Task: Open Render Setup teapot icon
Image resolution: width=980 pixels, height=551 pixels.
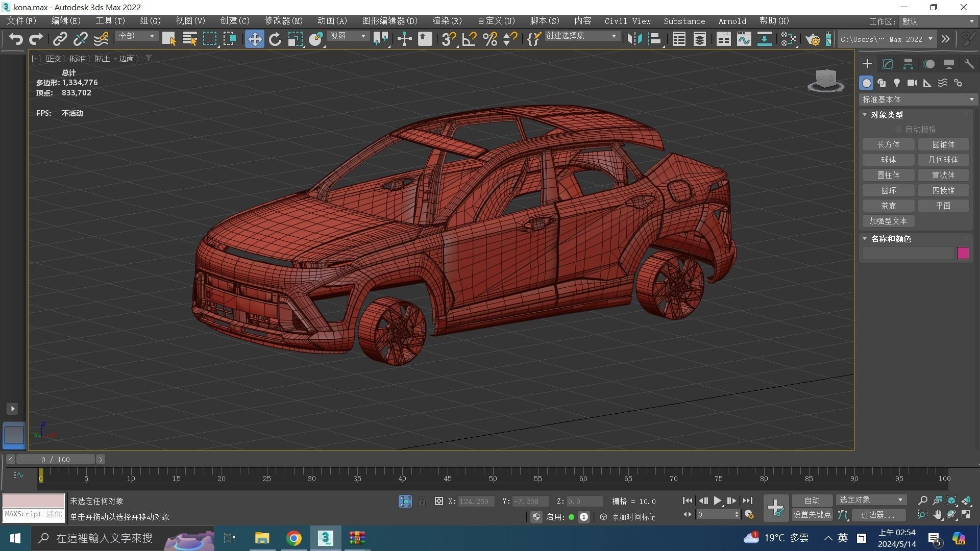Action: [813, 39]
